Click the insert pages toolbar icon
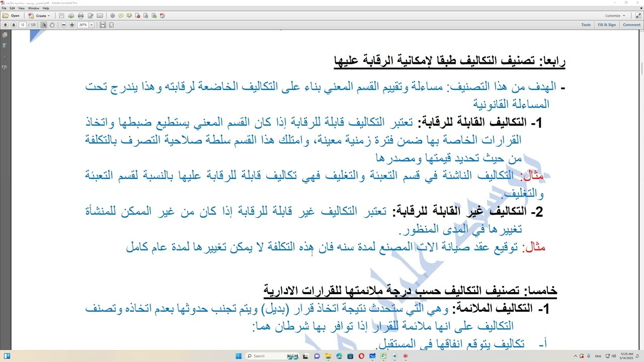The width and height of the screenshot is (644, 362). pyautogui.click(x=162, y=16)
